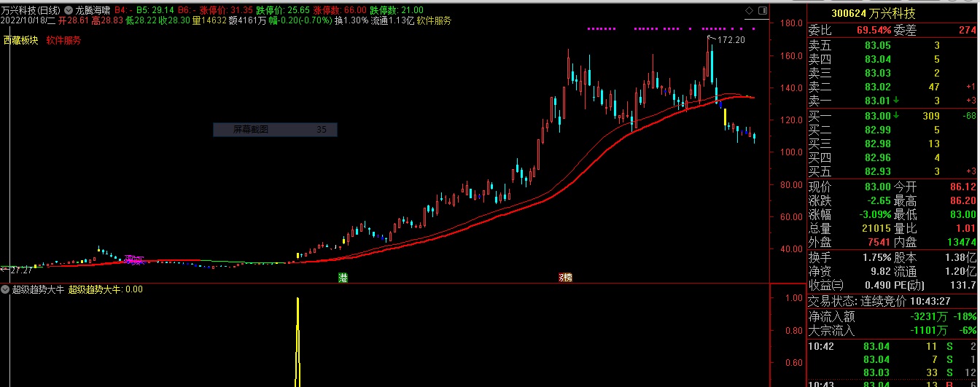980x387 pixels.
Task: Click the 西藏板块 sector label
Action: pyautogui.click(x=20, y=40)
